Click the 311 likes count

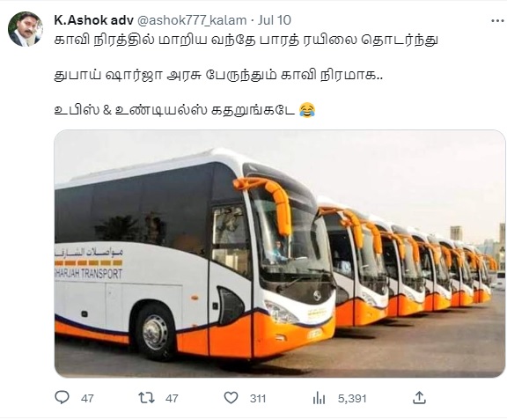coord(258,398)
